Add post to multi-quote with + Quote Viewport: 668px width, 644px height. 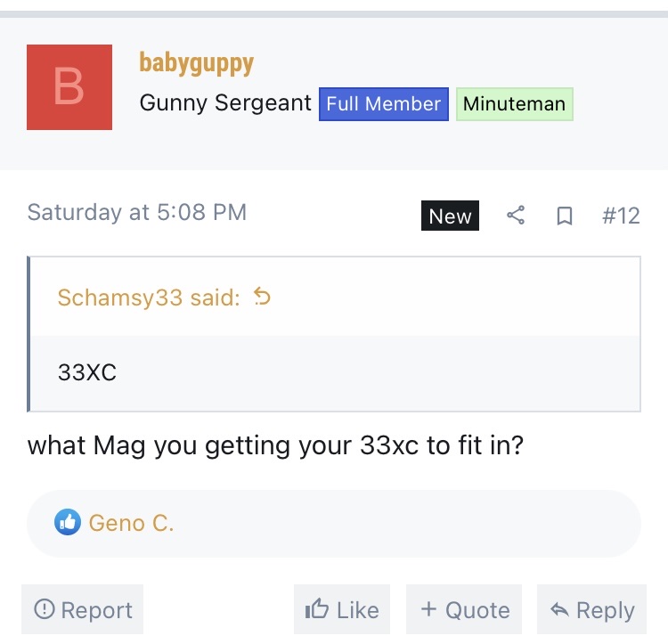click(464, 609)
